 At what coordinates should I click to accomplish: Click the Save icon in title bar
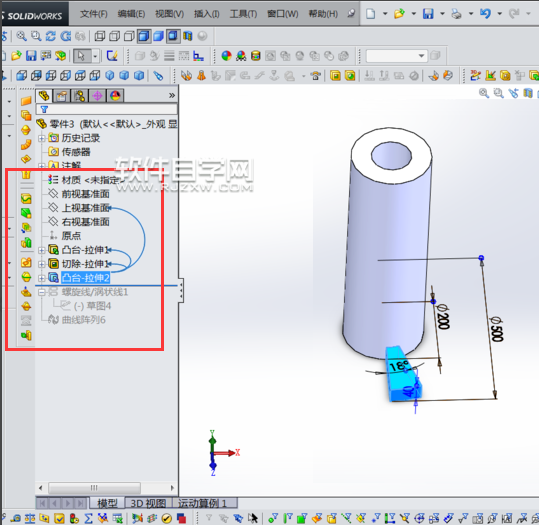[428, 14]
